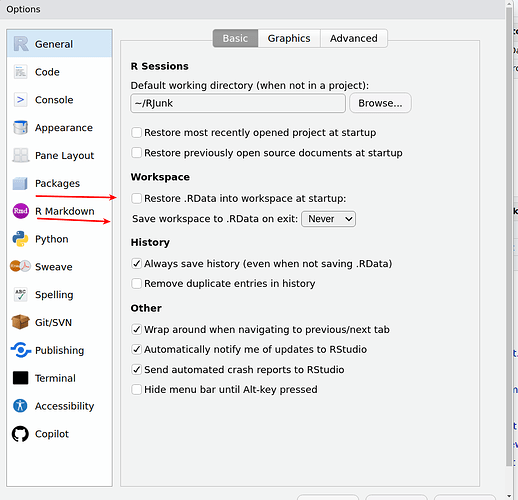Open the Spelling options category

[59, 295]
